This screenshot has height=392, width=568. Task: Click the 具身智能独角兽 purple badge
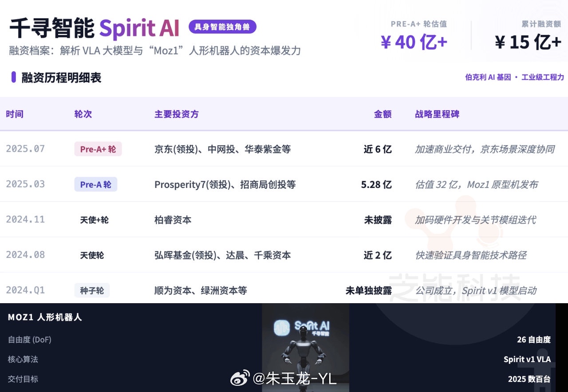click(223, 27)
